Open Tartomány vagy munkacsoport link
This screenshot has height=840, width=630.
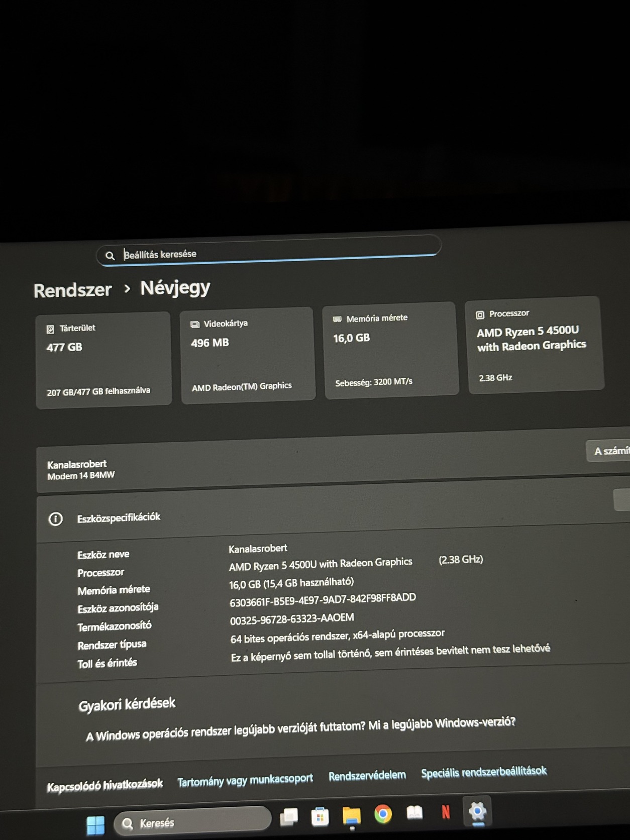tap(245, 780)
